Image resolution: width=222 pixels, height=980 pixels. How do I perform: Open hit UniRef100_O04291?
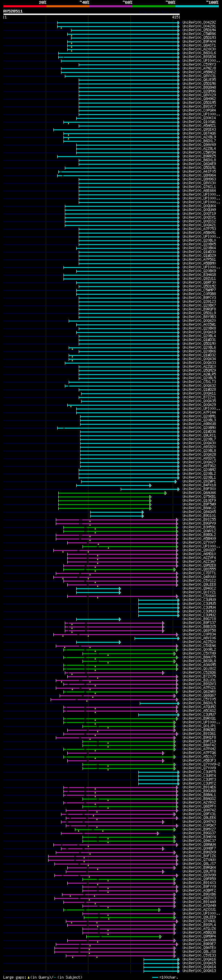point(199,26)
